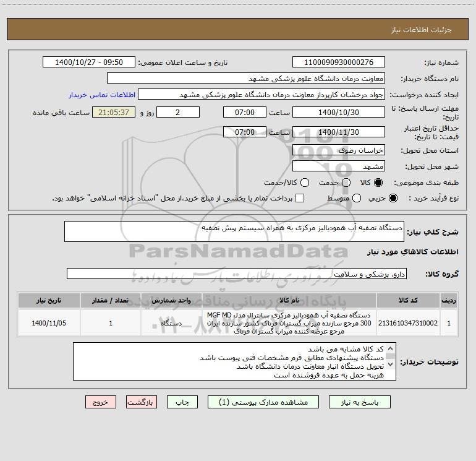Select the جزیی purchase type radio
Image resolution: width=476 pixels, height=461 pixels.
pos(393,198)
